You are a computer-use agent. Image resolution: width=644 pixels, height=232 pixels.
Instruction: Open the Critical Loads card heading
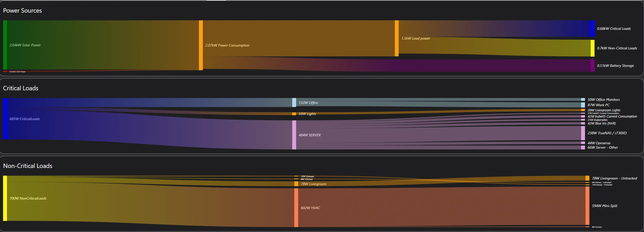(21, 88)
